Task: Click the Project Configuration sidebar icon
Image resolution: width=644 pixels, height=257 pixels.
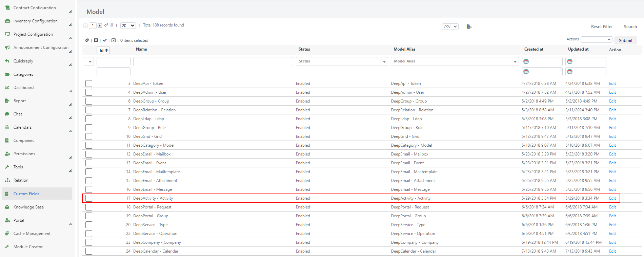Action: coord(7,34)
